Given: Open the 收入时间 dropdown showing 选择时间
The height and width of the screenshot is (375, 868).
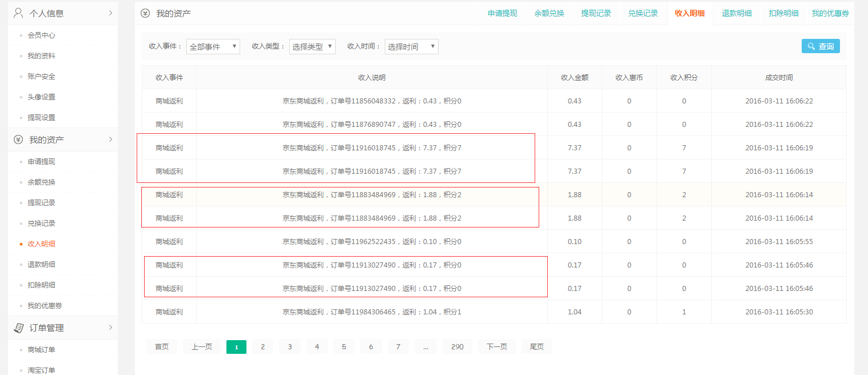Looking at the screenshot, I should 412,46.
